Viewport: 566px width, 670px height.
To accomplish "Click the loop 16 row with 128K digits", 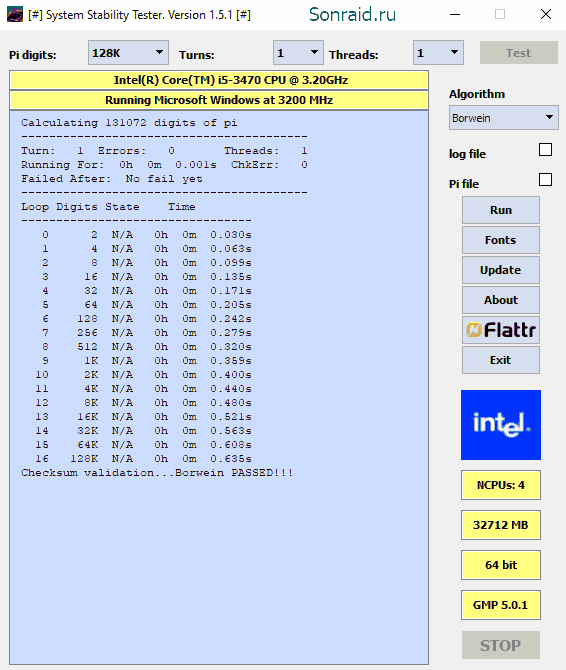I will coord(144,458).
